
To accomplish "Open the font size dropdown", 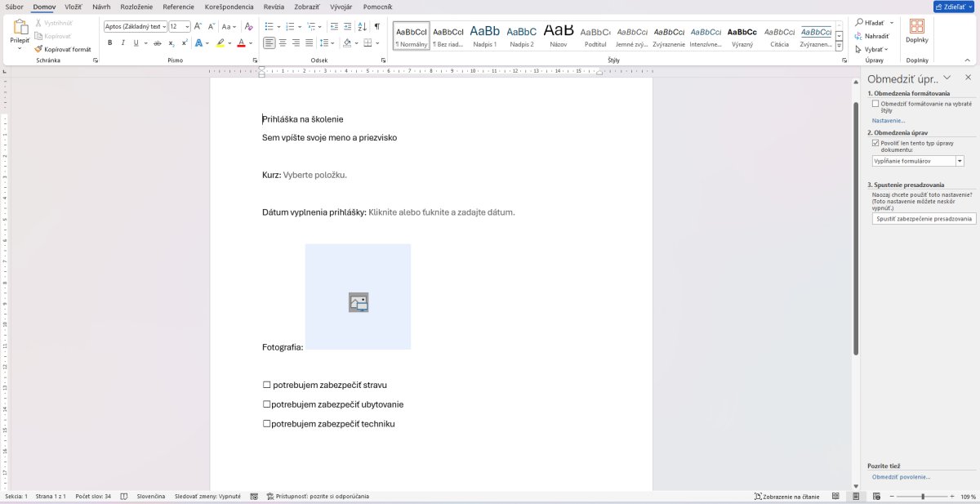I will (186, 26).
